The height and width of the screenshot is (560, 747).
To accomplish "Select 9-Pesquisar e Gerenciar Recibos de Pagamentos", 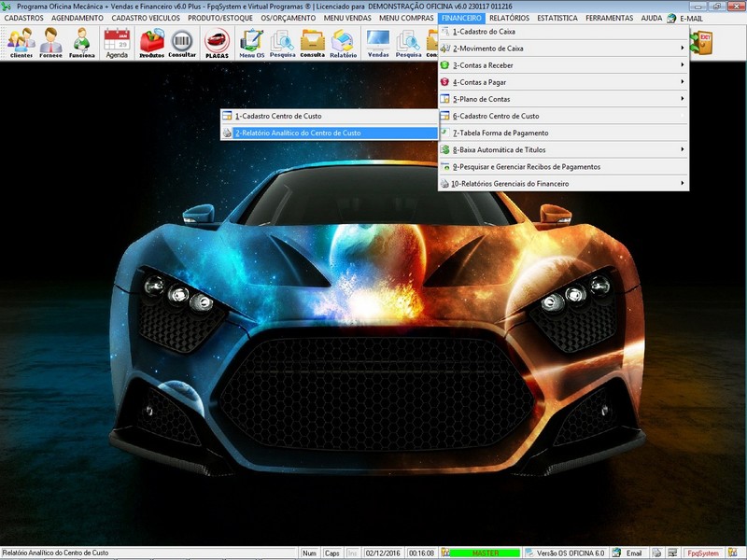I will pos(563,167).
